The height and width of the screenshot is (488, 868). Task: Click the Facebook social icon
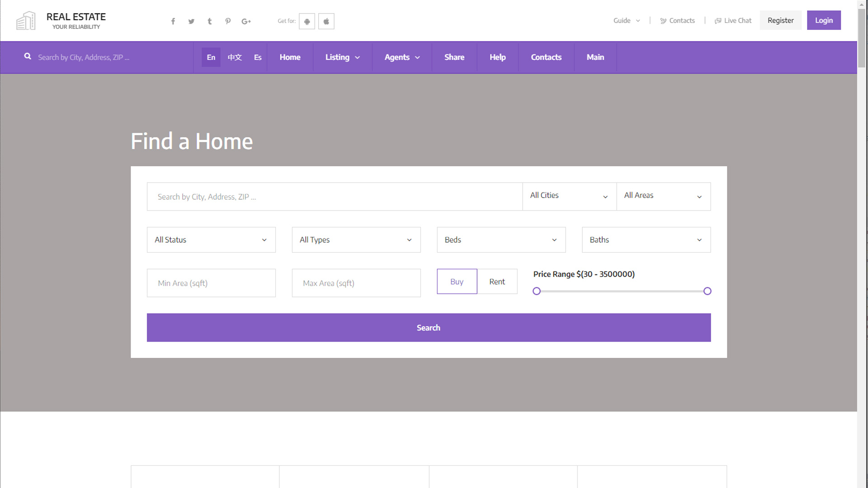click(x=173, y=21)
